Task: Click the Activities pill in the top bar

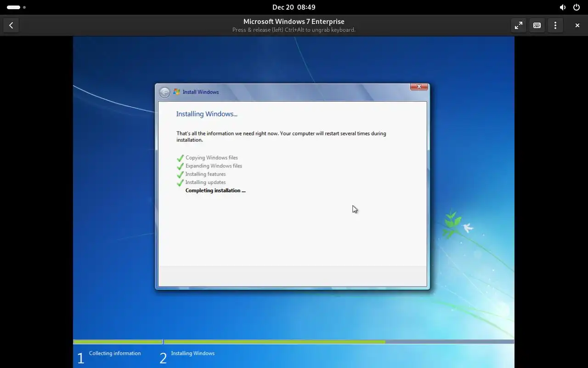Action: [x=16, y=7]
